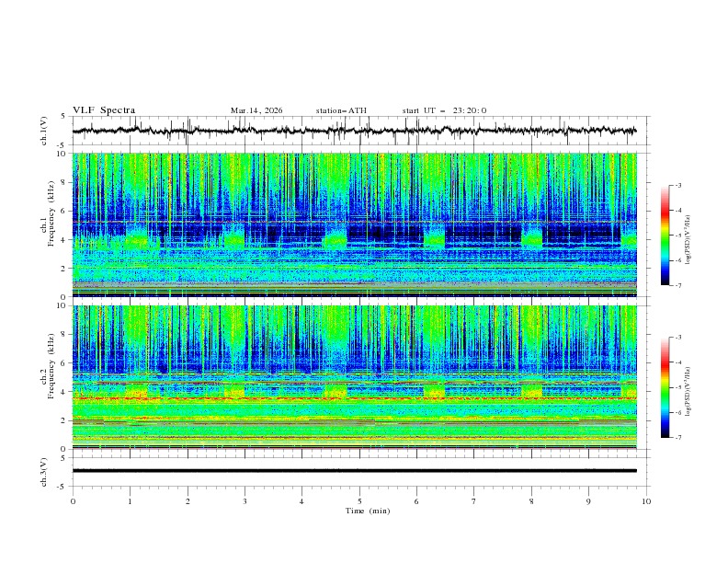Click the "ch.3(V)" waveform axis label

[x=44, y=472]
